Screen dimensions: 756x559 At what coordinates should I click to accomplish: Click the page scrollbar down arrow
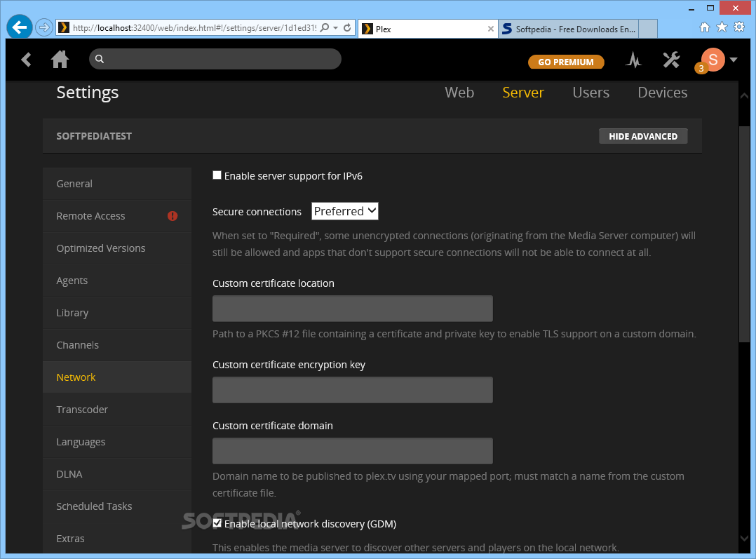tap(744, 538)
